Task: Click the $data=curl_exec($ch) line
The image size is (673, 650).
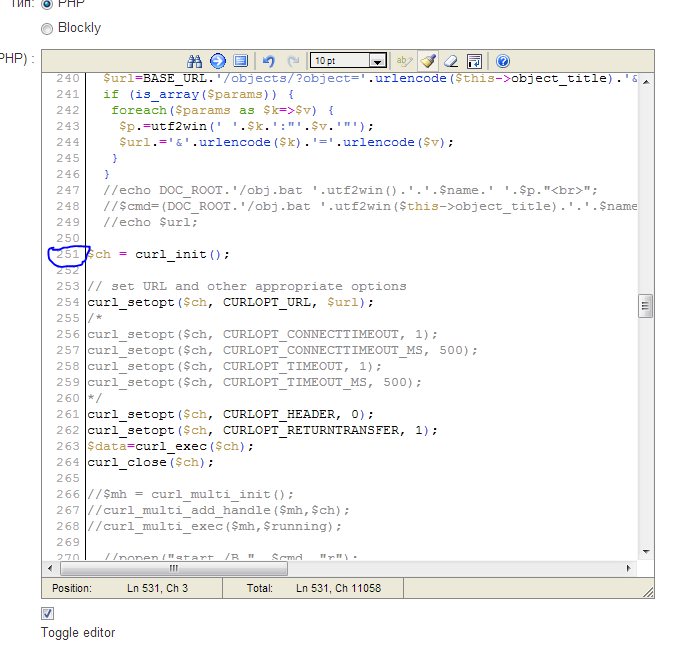Action: coord(170,446)
